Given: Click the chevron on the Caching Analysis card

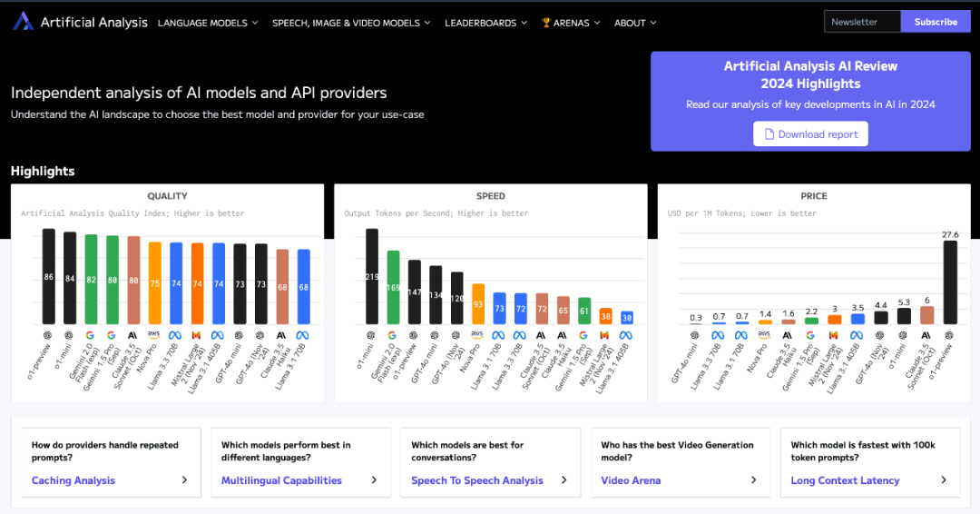Looking at the screenshot, I should click(184, 480).
